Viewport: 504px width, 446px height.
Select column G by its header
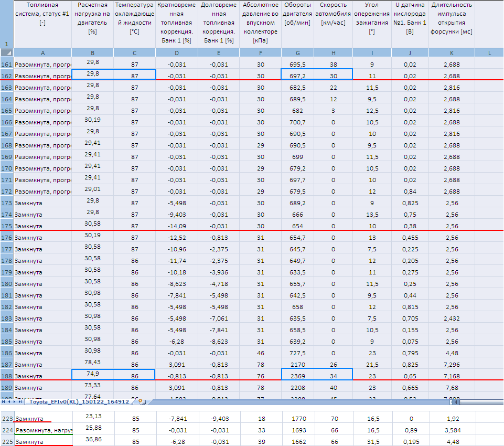(x=297, y=52)
